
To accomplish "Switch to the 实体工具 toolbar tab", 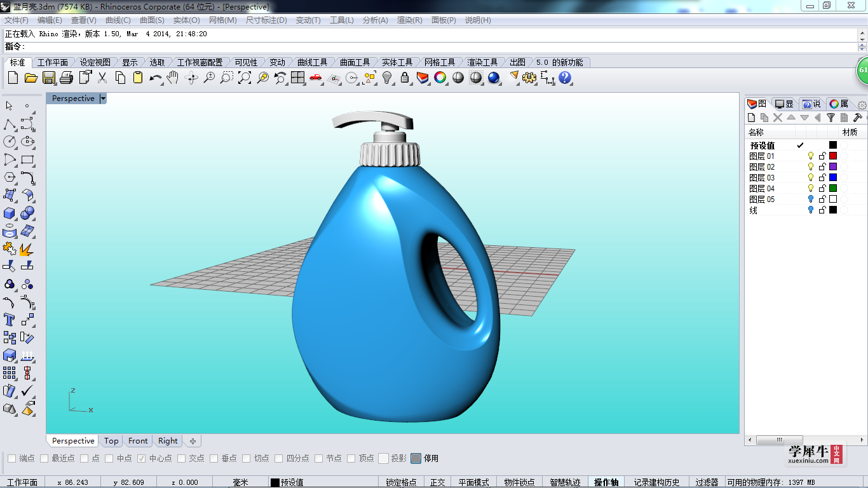I will (x=397, y=62).
